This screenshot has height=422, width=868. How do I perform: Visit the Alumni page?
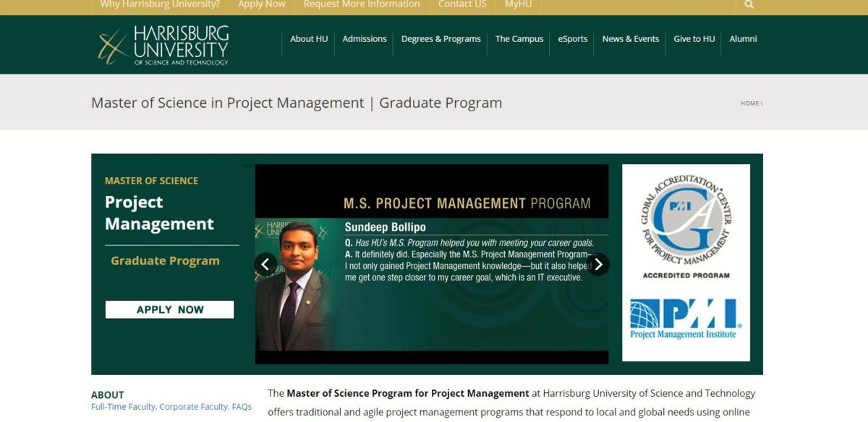click(743, 39)
